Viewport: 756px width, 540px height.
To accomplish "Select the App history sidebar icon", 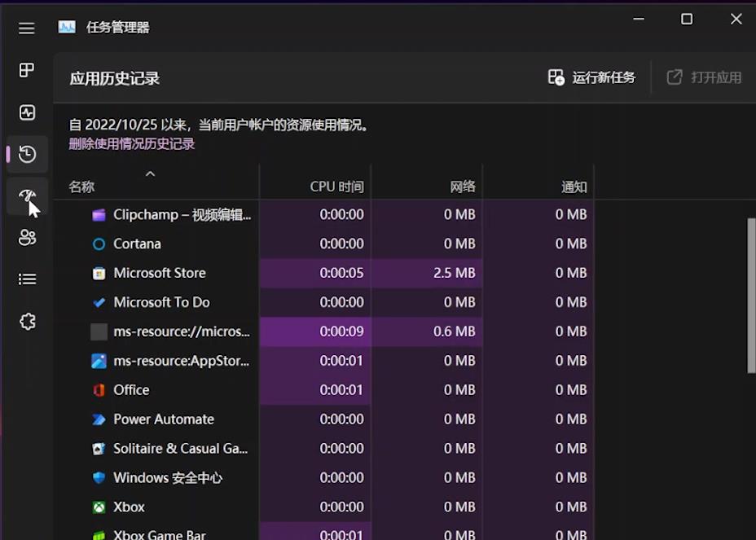I will tap(26, 154).
